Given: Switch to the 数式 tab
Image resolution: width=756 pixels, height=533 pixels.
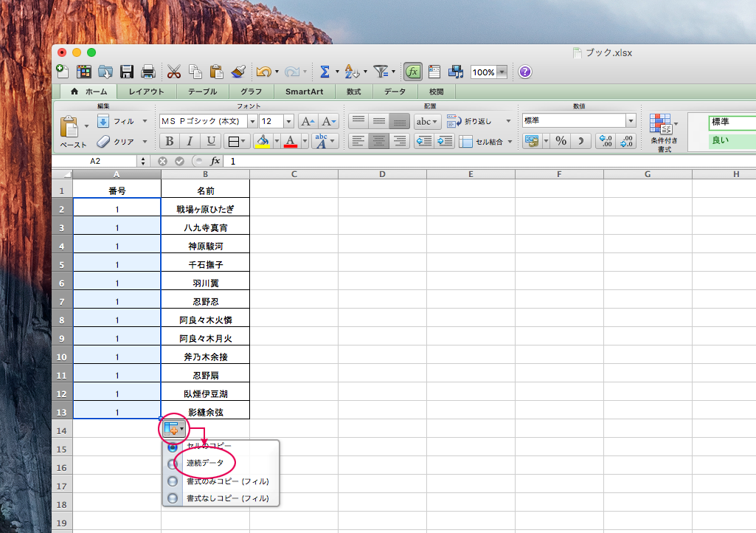Looking at the screenshot, I should [353, 92].
